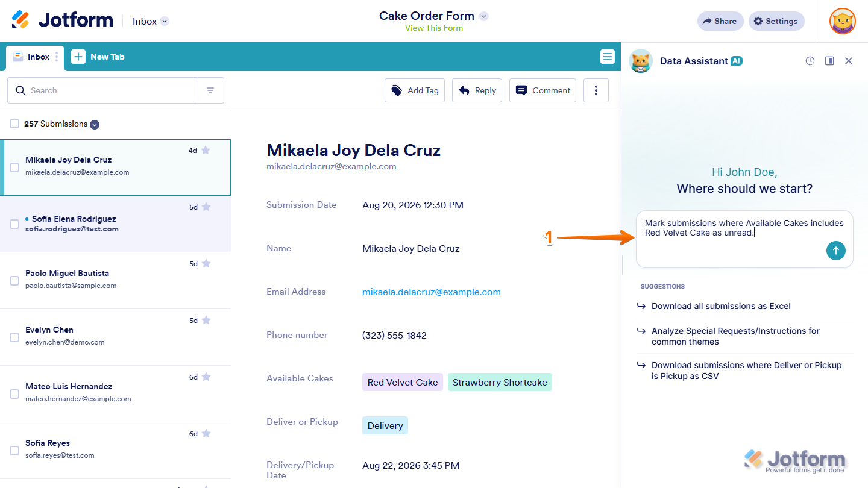Click the Search submissions field
The height and width of the screenshot is (488, 868).
pyautogui.click(x=102, y=90)
